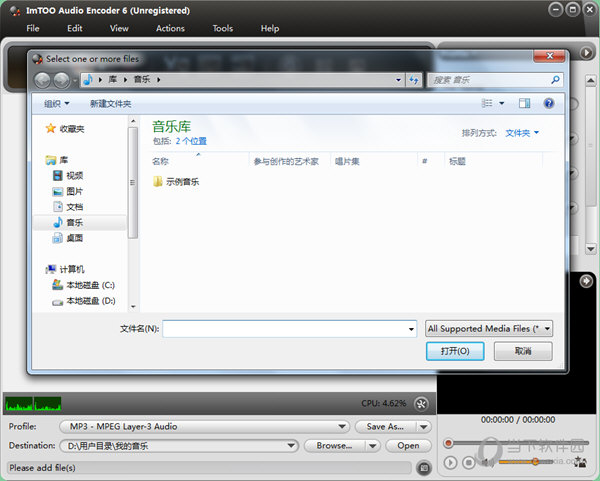600x481 pixels.
Task: Click the search magnifier icon
Action: pos(555,80)
